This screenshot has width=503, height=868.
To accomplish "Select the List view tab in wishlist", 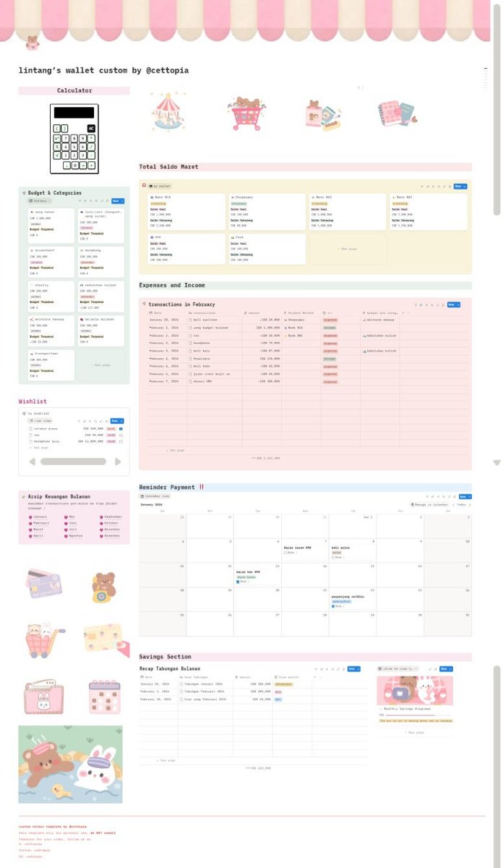I will pos(40,420).
